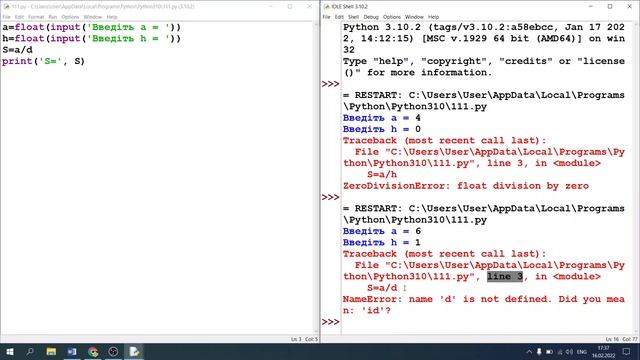This screenshot has width=640, height=360.
Task: Maximize the 111.py editor window
Action: click(x=290, y=7)
